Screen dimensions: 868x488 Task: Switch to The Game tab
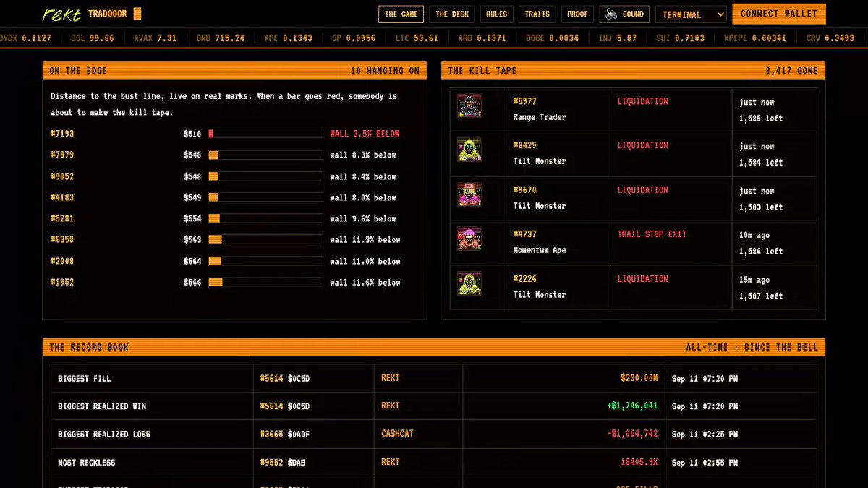[401, 14]
